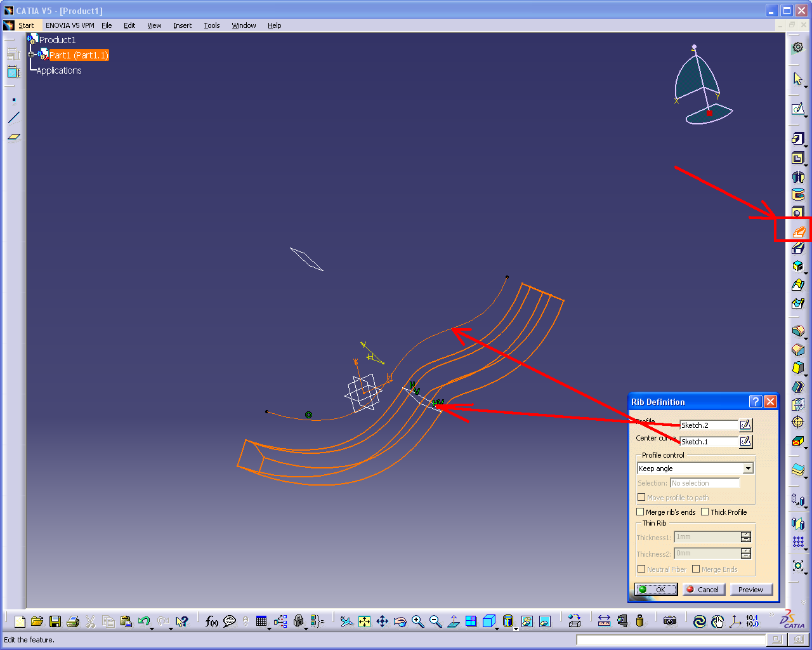Click the Plane tool icon

13,136
